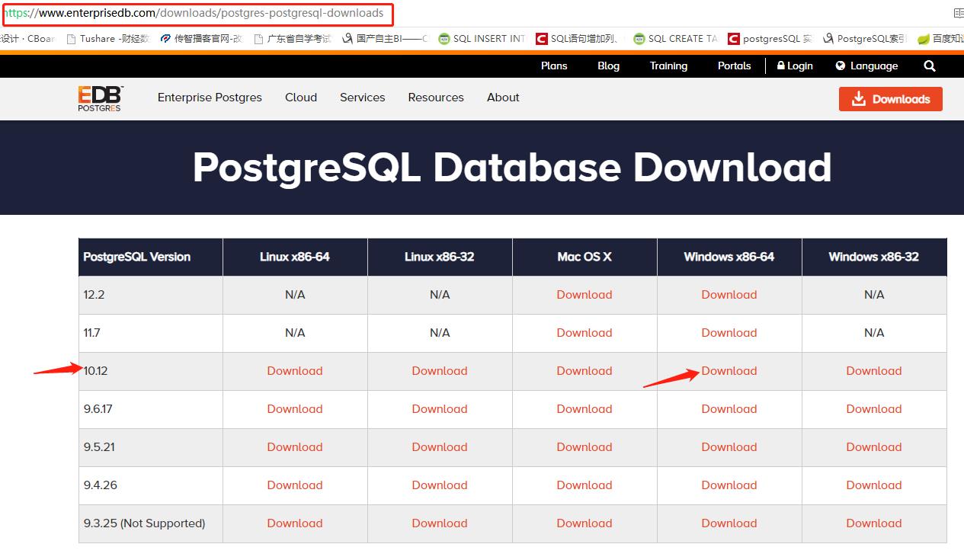This screenshot has height=560, width=964.
Task: Download version 11.7 for Mac OS X
Action: click(x=584, y=333)
